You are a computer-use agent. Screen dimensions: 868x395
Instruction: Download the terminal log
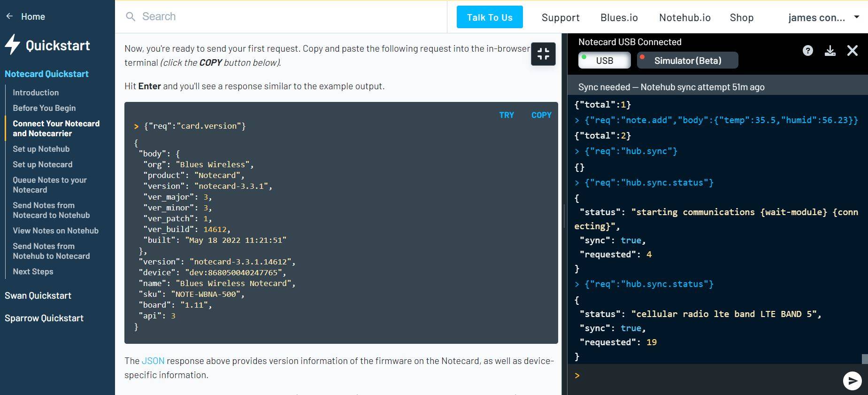[x=830, y=51]
